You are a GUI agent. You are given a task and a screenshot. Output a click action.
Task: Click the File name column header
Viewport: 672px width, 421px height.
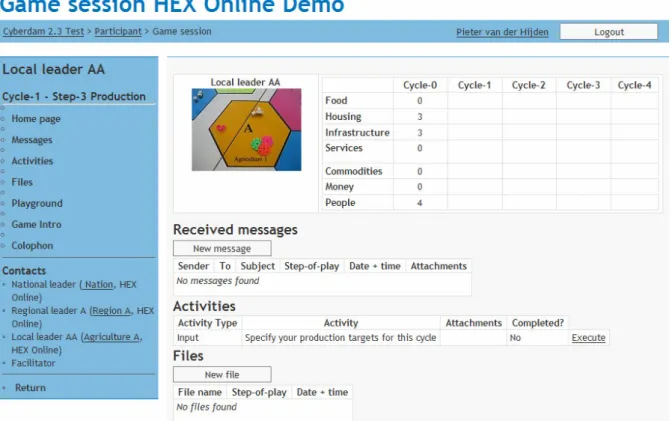200,392
